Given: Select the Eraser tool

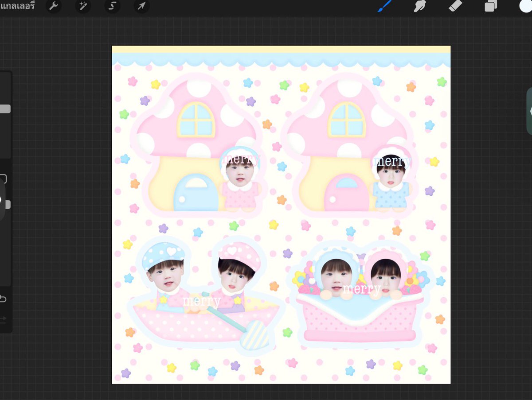Looking at the screenshot, I should tap(455, 6).
